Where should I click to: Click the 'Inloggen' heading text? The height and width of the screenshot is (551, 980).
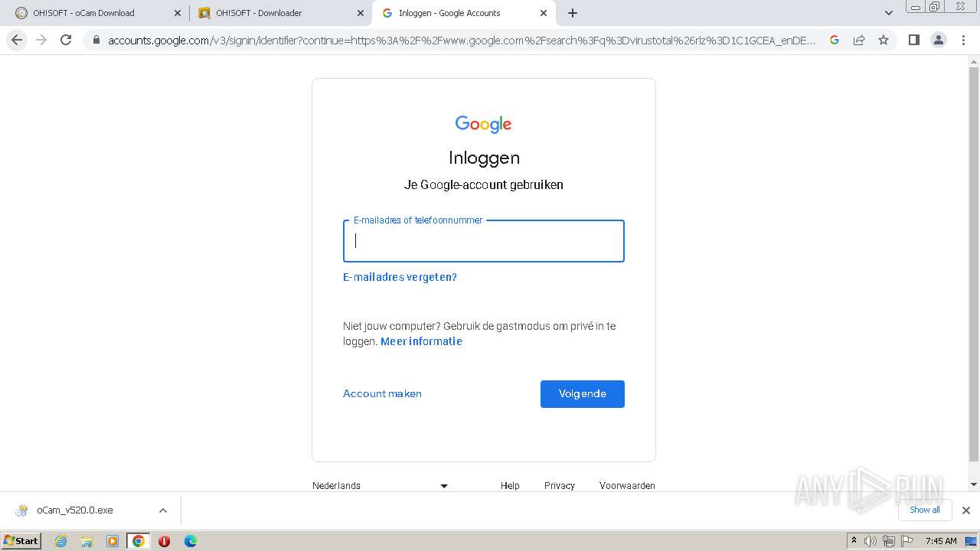click(484, 158)
